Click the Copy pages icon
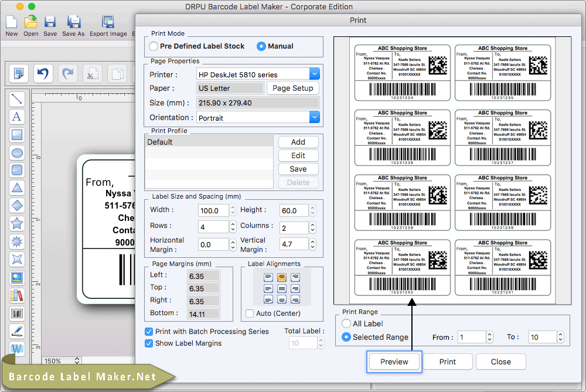Image resolution: width=586 pixels, height=392 pixels. (x=117, y=73)
